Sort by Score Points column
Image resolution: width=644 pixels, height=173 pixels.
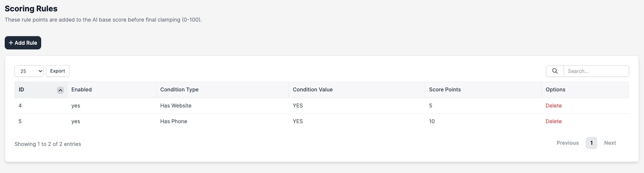point(445,89)
